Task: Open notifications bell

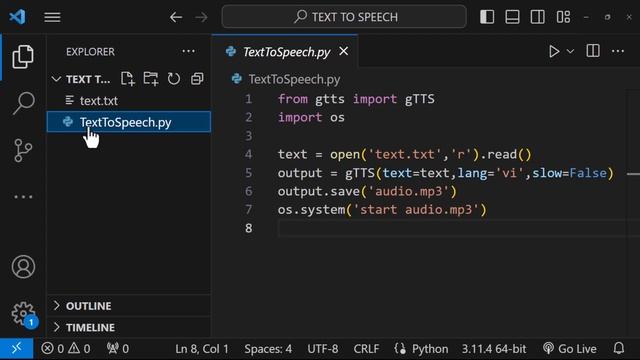Action: tap(619, 349)
